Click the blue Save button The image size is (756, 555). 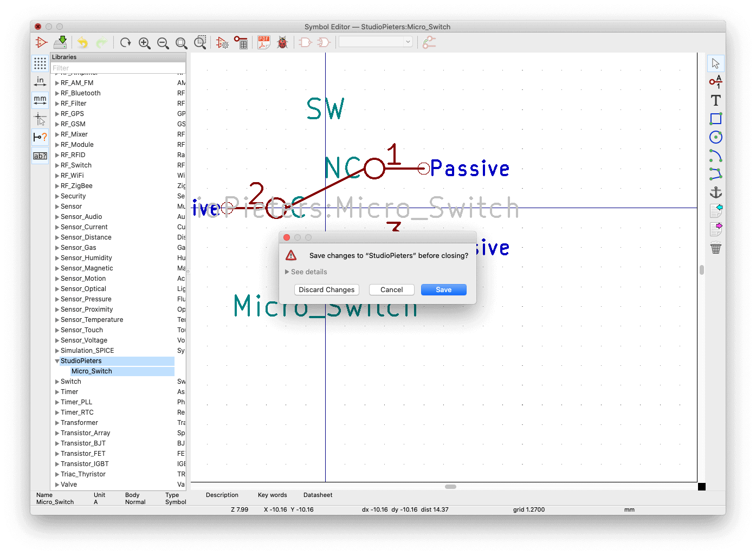444,290
